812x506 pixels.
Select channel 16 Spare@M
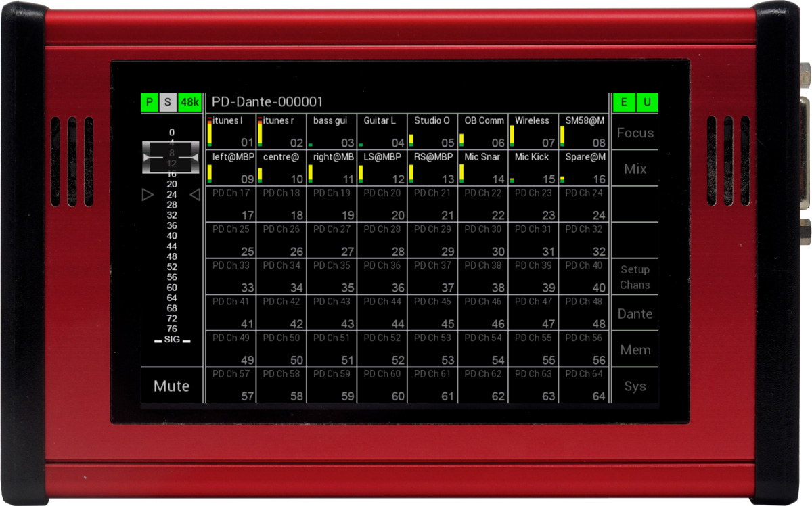(x=584, y=168)
